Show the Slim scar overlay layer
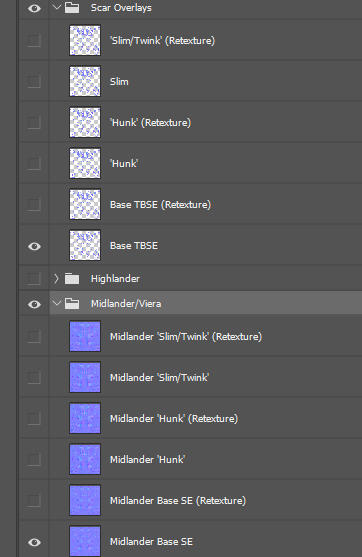Screen dimensions: 362x557 tap(34, 81)
